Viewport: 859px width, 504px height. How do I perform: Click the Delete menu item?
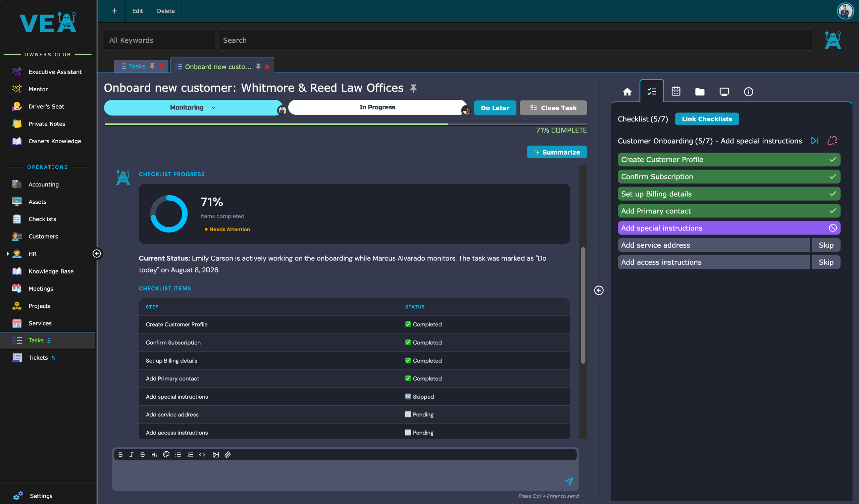(166, 11)
